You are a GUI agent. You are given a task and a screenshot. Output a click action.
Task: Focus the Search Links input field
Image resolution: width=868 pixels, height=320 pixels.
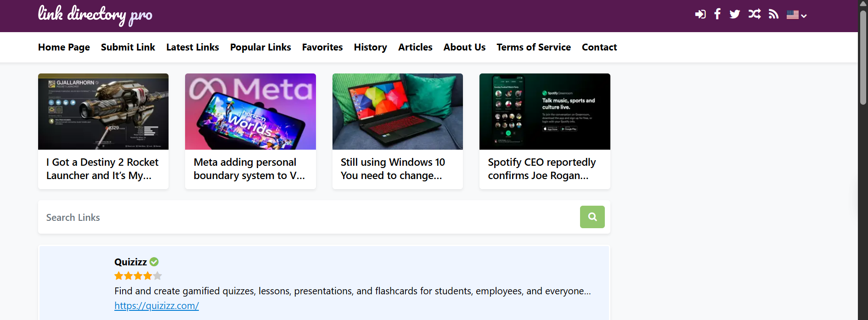click(308, 217)
